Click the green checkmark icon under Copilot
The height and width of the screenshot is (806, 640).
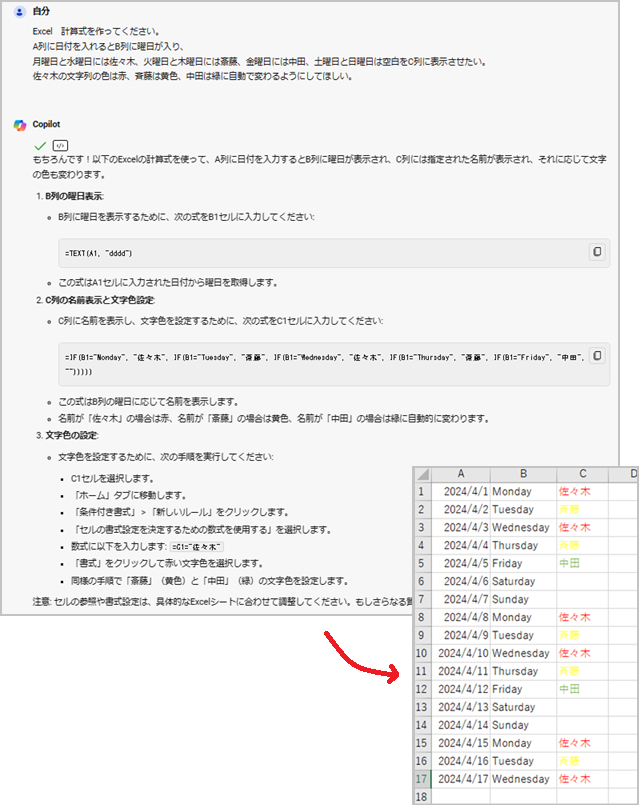[40, 146]
